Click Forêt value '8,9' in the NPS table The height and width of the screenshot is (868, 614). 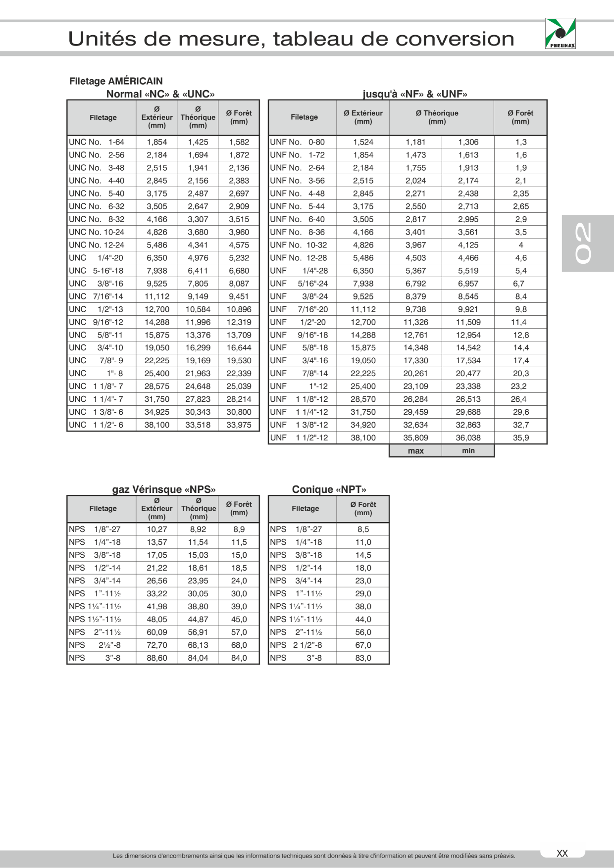[x=239, y=530]
